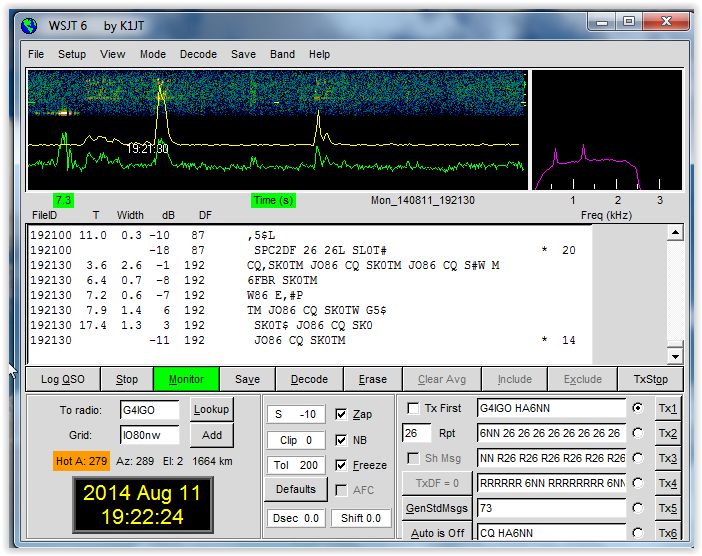Click the Defaults button
Screen dimensions: 702x556
[x=295, y=489]
